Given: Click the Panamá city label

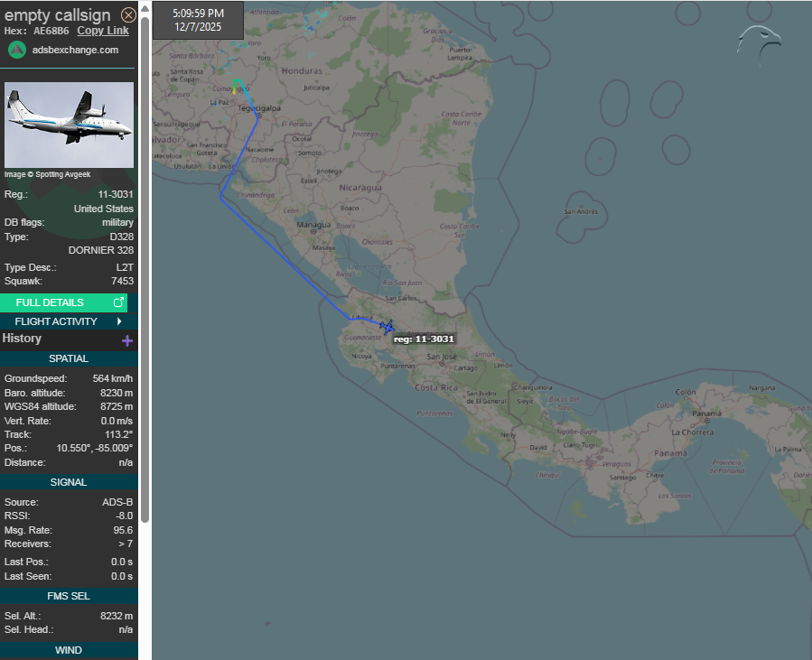Looking at the screenshot, I should (x=706, y=414).
